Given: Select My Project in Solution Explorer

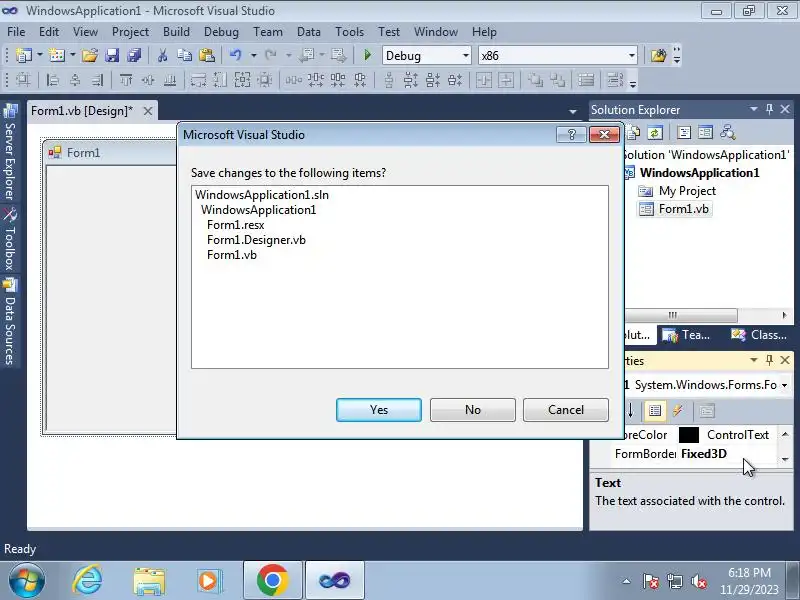Looking at the screenshot, I should click(x=687, y=191).
